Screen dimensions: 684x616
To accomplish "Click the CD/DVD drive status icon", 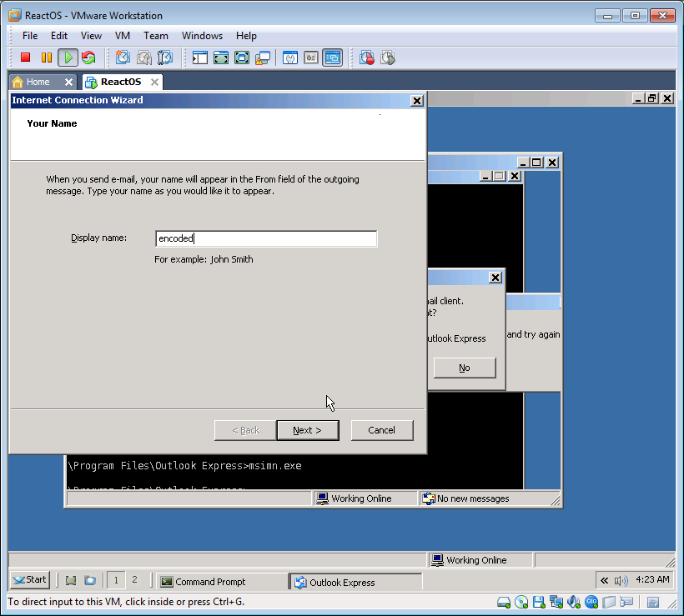I will [521, 602].
